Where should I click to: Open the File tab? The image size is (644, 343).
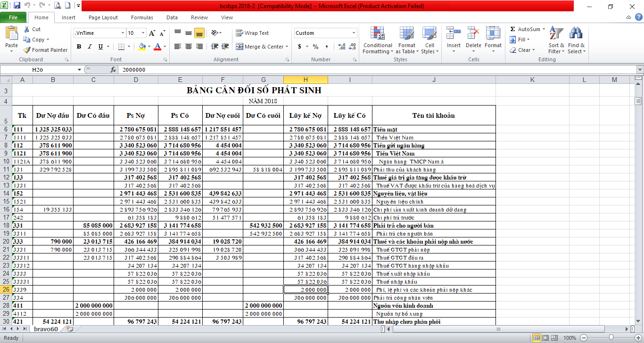[x=13, y=17]
